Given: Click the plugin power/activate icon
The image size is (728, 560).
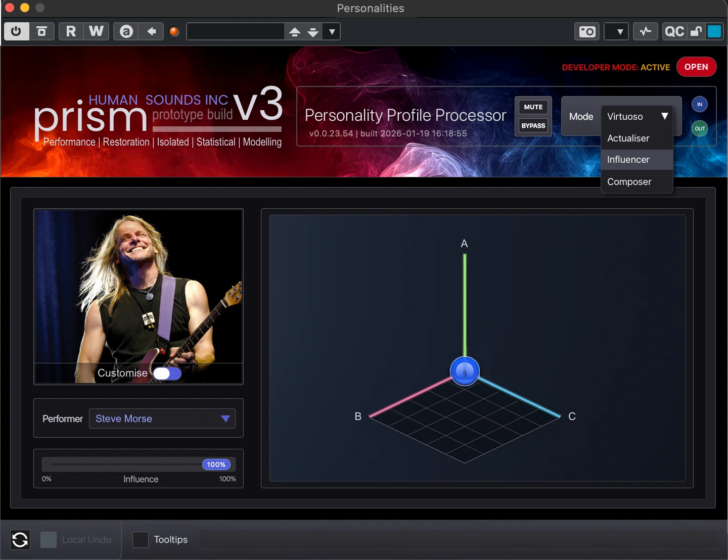Looking at the screenshot, I should [x=16, y=31].
